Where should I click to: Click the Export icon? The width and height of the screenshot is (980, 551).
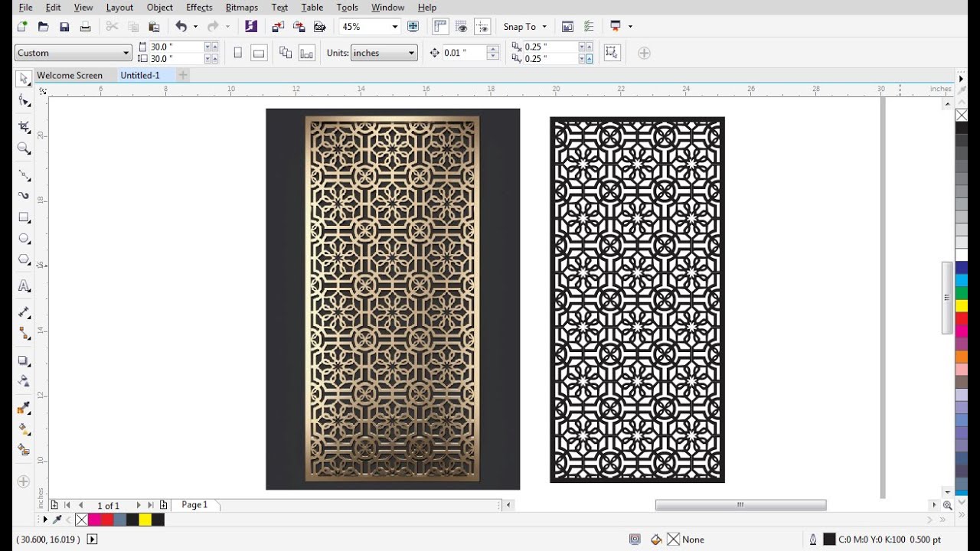coord(299,26)
